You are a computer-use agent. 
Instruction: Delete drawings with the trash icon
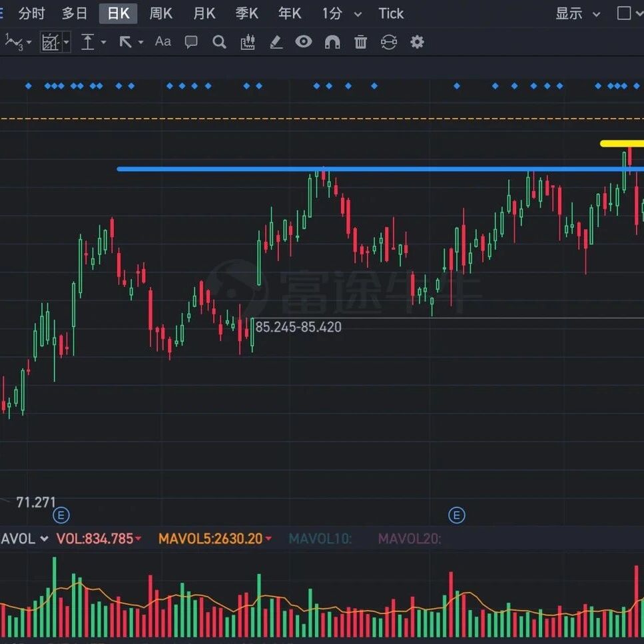pos(360,42)
